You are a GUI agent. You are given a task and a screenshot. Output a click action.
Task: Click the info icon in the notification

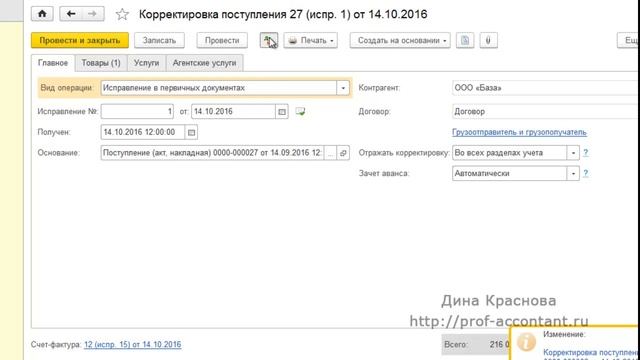(x=526, y=342)
